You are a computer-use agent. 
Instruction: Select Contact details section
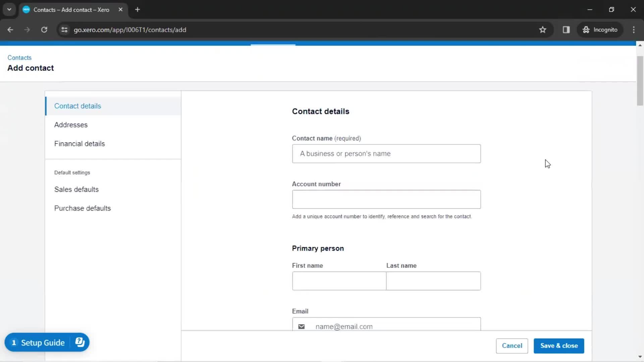[x=113, y=106]
